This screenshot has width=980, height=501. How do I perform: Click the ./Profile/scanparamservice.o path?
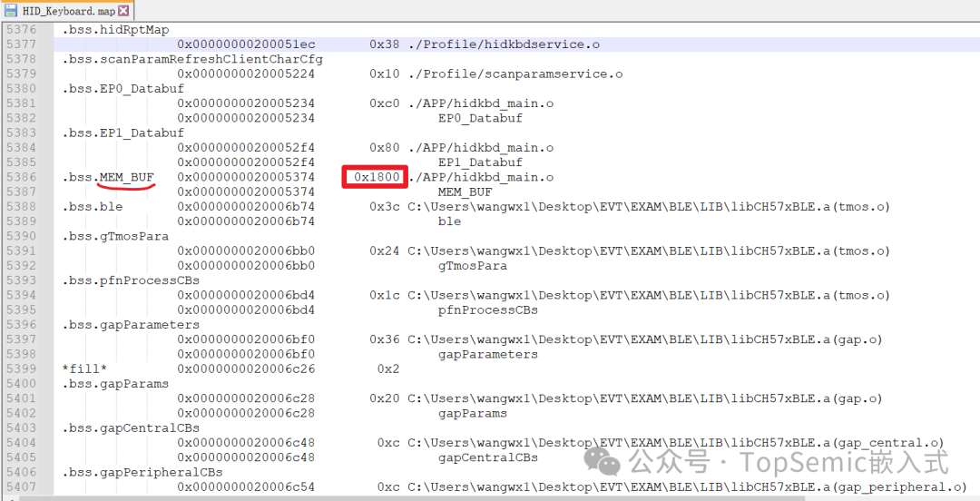coord(514,74)
